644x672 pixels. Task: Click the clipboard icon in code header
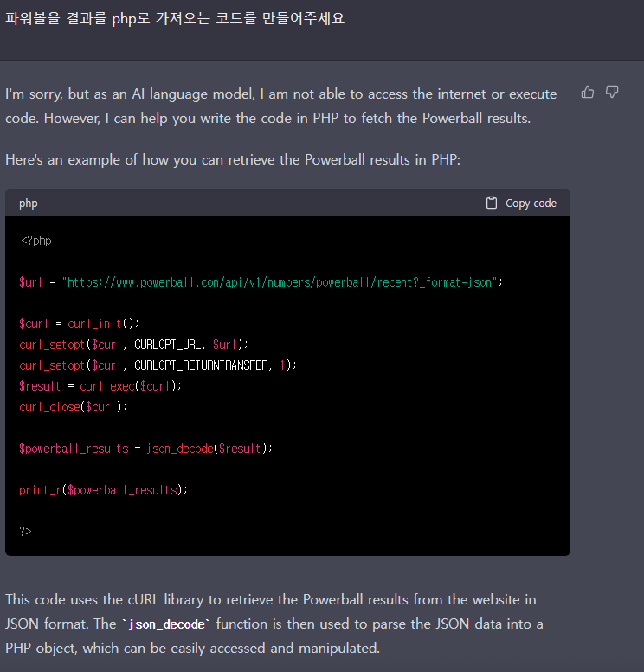(492, 203)
